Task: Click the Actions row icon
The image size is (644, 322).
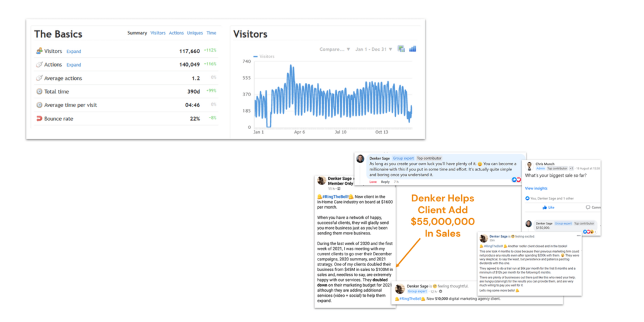Action: pyautogui.click(x=40, y=65)
